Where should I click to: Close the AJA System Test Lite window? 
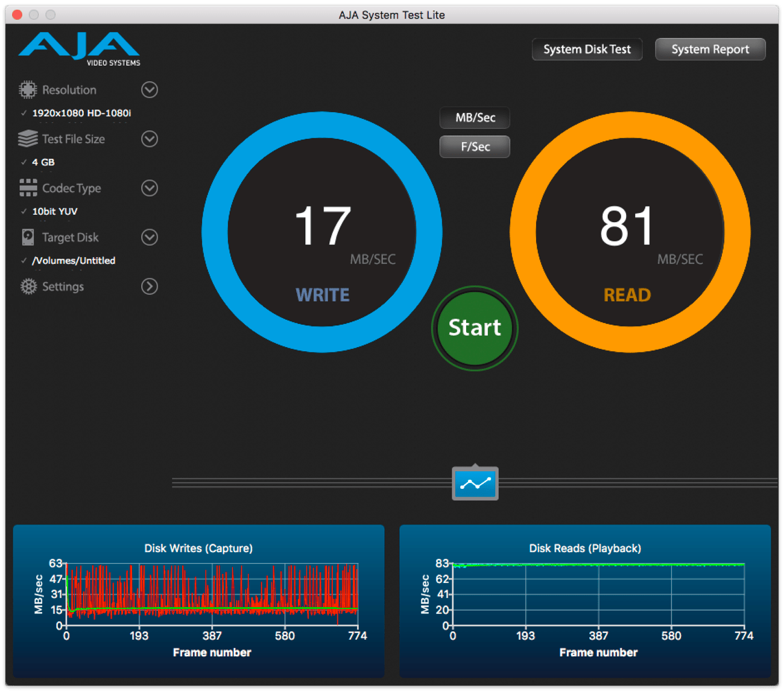[17, 14]
